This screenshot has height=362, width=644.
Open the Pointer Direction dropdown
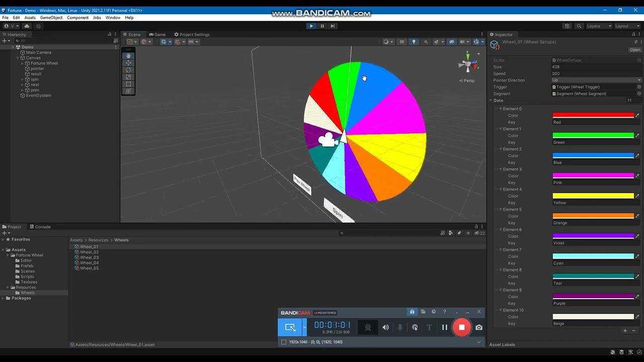pyautogui.click(x=597, y=80)
